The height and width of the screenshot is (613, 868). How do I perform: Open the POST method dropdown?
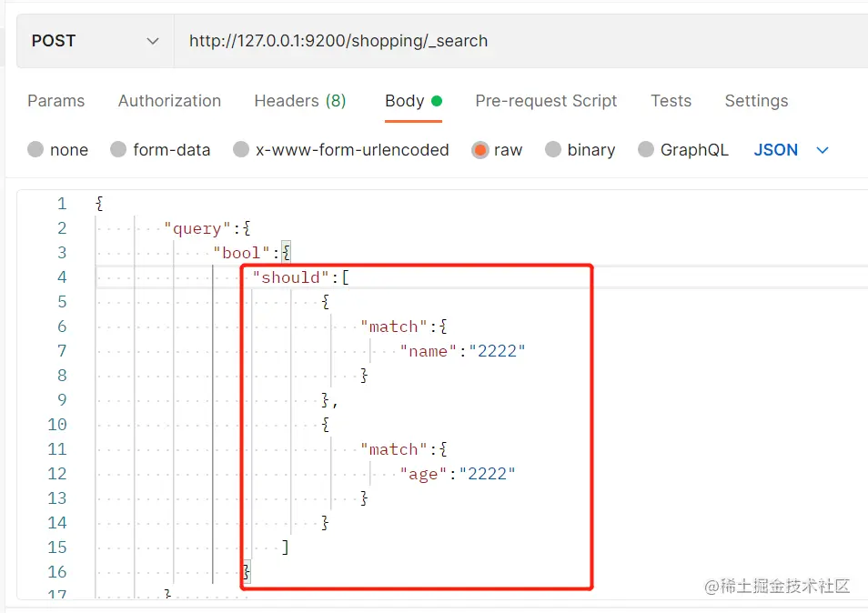(x=96, y=41)
